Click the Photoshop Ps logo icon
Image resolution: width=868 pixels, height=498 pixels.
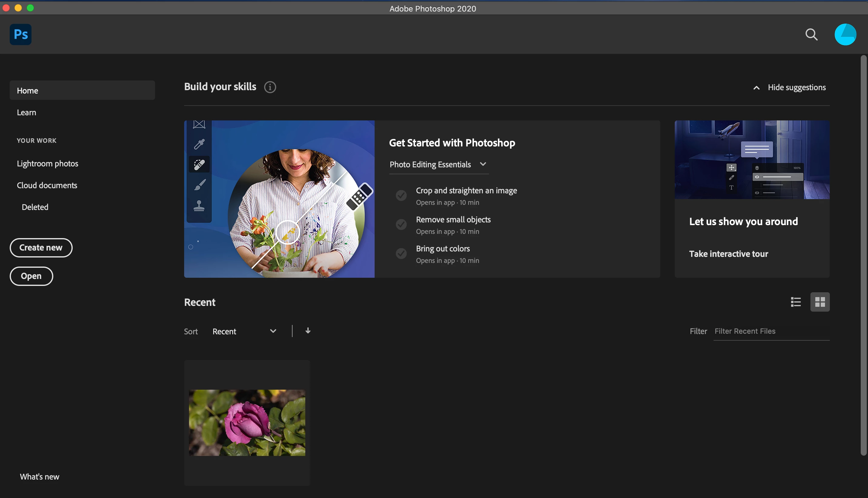click(21, 34)
